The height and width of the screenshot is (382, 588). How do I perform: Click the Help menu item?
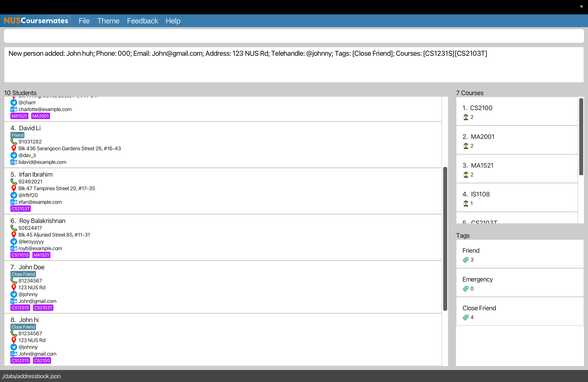pos(173,21)
